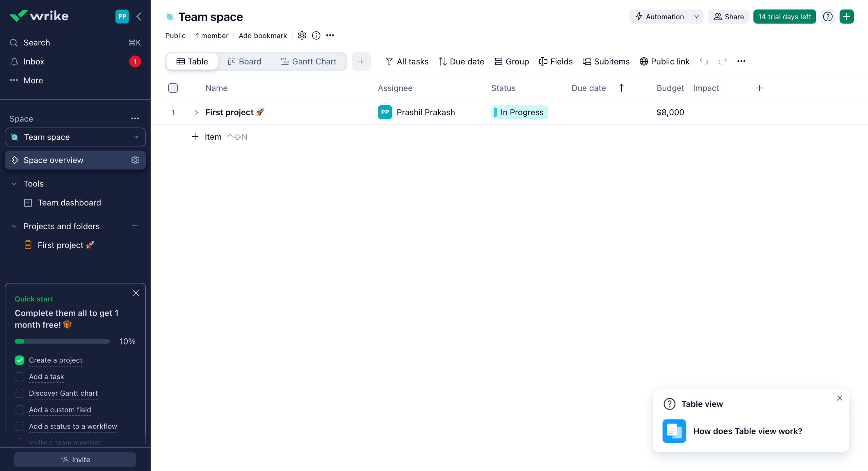Viewport: 868px width, 471px height.
Task: Open space settings gear beside Add bookmark
Action: click(302, 36)
